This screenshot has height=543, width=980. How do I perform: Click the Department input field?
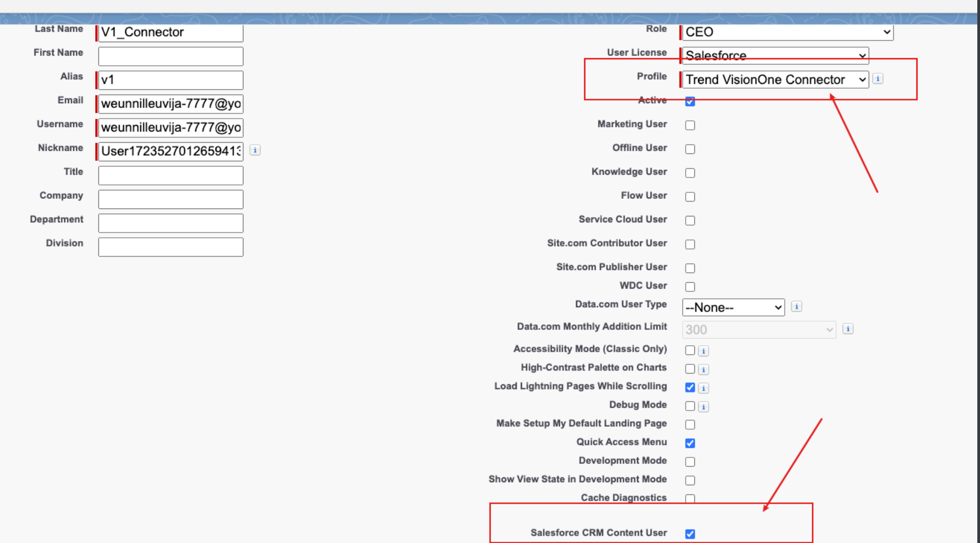click(170, 223)
